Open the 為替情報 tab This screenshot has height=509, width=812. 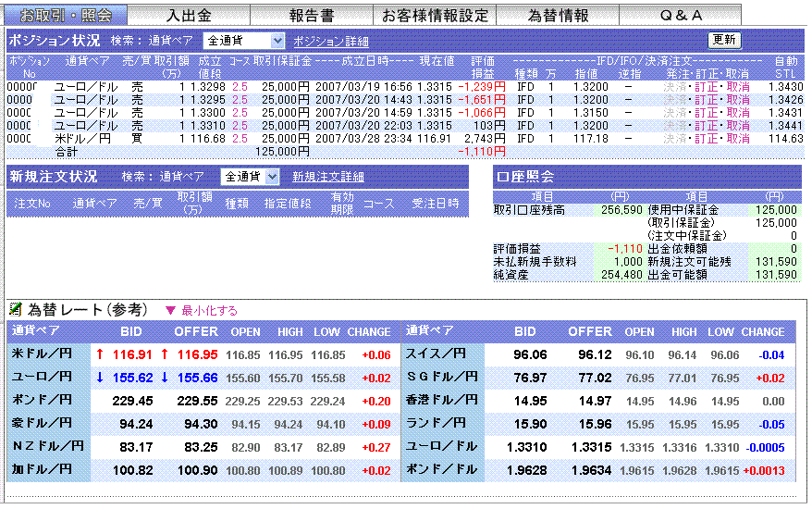point(558,16)
